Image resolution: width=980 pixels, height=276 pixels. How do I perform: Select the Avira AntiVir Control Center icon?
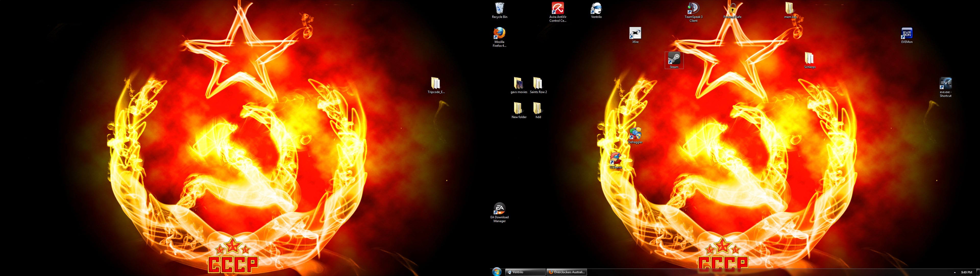point(558,12)
